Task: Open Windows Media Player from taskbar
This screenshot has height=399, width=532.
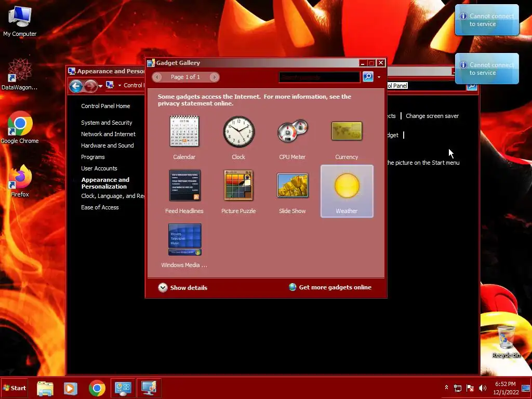Action: click(71, 388)
